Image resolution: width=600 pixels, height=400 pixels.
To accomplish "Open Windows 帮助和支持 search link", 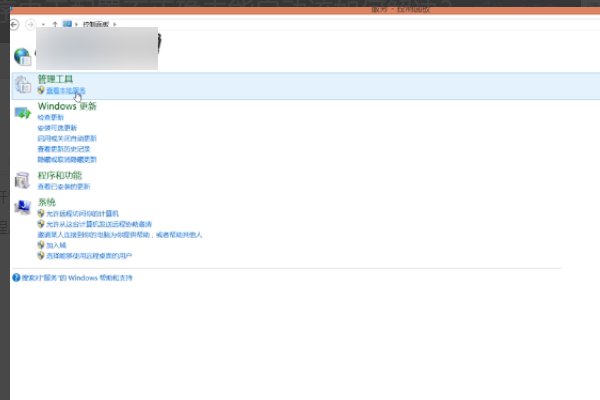I will pyautogui.click(x=77, y=278).
